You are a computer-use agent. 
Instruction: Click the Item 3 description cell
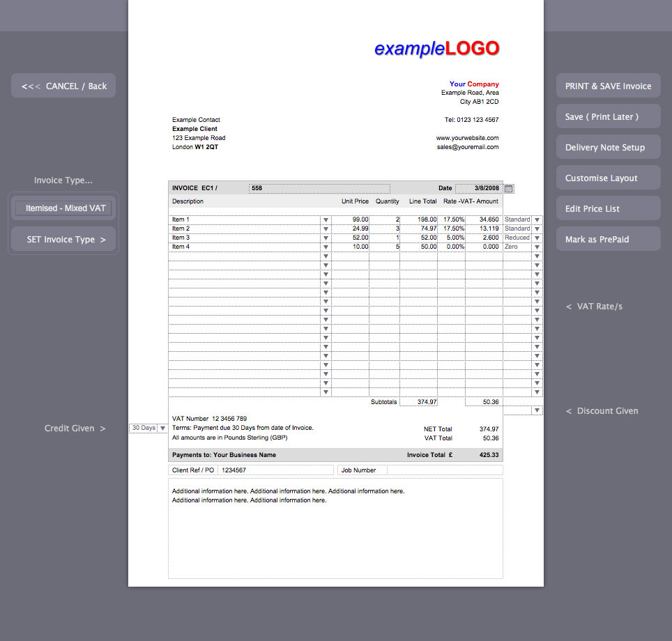click(x=245, y=238)
